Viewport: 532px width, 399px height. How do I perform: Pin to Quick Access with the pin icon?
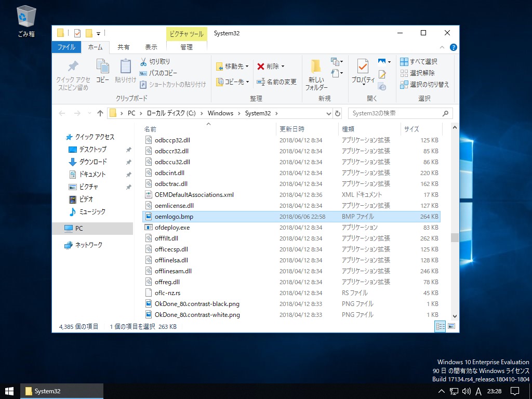click(x=73, y=70)
